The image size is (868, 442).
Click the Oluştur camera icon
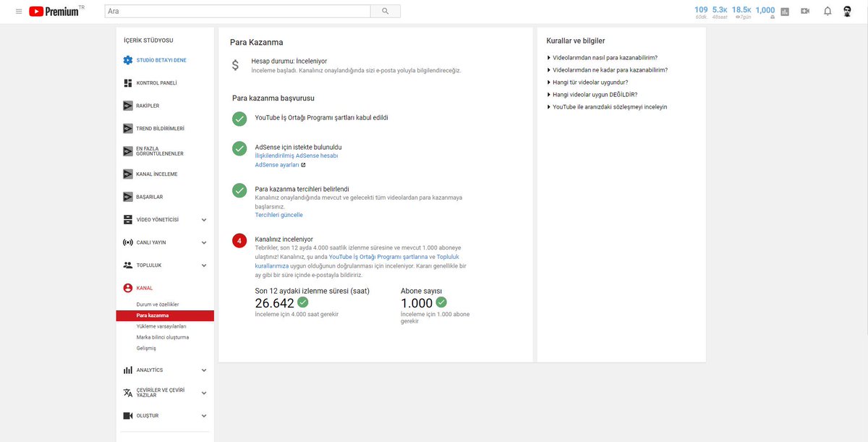coord(128,416)
